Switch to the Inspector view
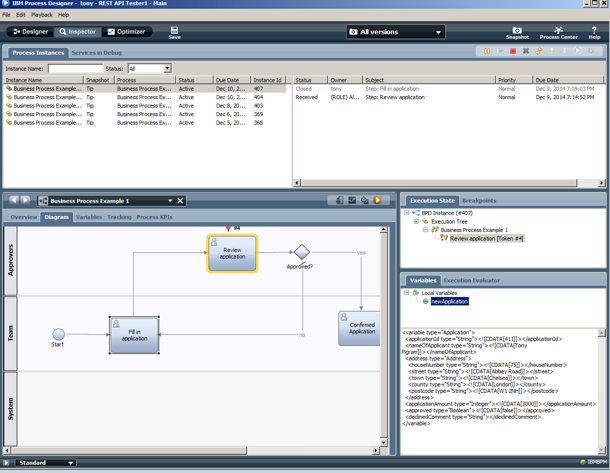 click(x=77, y=32)
